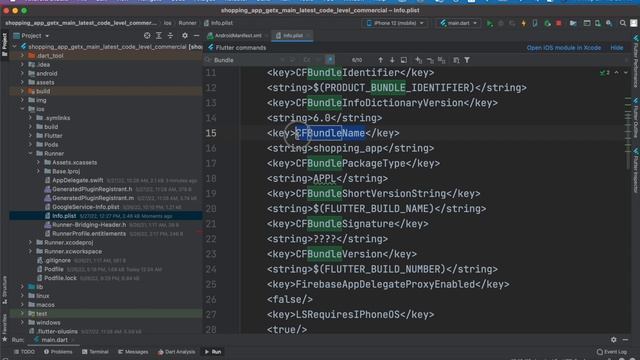Toggle the Project tool window sidebar button
The height and width of the screenshot is (360, 640).
(x=4, y=44)
